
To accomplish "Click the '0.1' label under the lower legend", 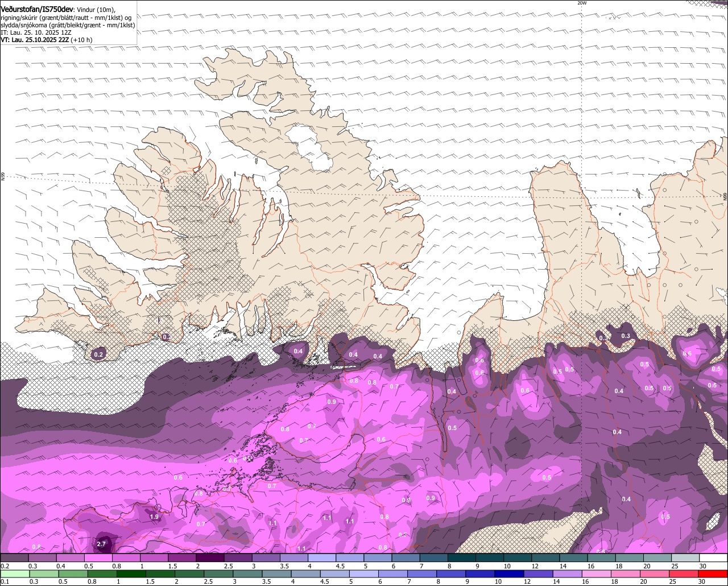I will point(5,581).
